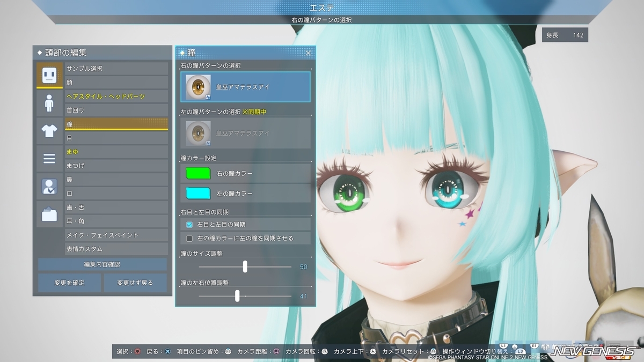
Task: Select まゆ menu item
Action: 116,152
